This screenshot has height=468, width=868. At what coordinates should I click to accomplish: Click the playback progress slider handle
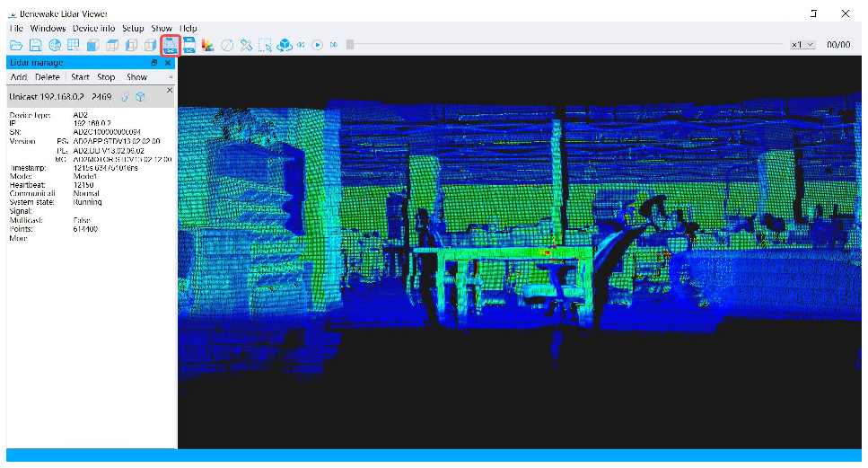[350, 45]
